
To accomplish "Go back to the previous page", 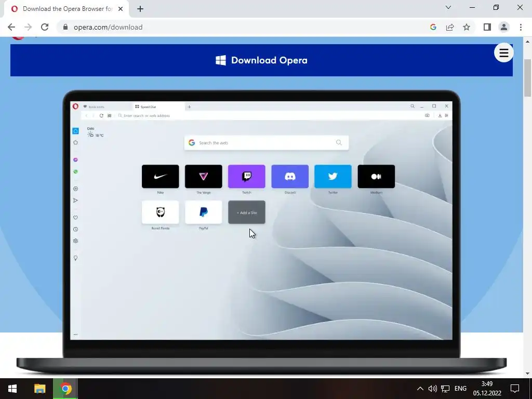I will click(x=11, y=27).
